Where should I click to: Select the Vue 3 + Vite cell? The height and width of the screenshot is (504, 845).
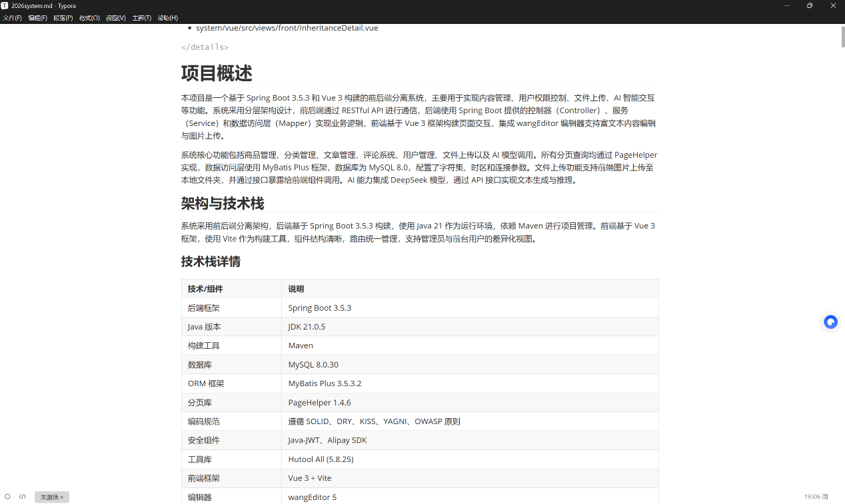[470, 478]
